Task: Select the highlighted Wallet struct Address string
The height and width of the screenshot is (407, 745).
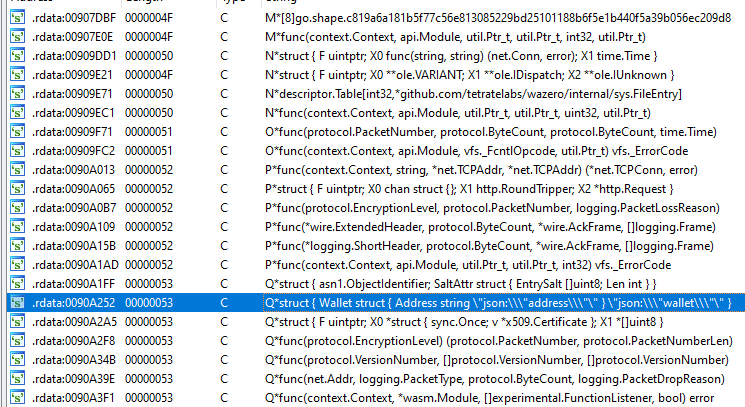Action: coord(498,303)
